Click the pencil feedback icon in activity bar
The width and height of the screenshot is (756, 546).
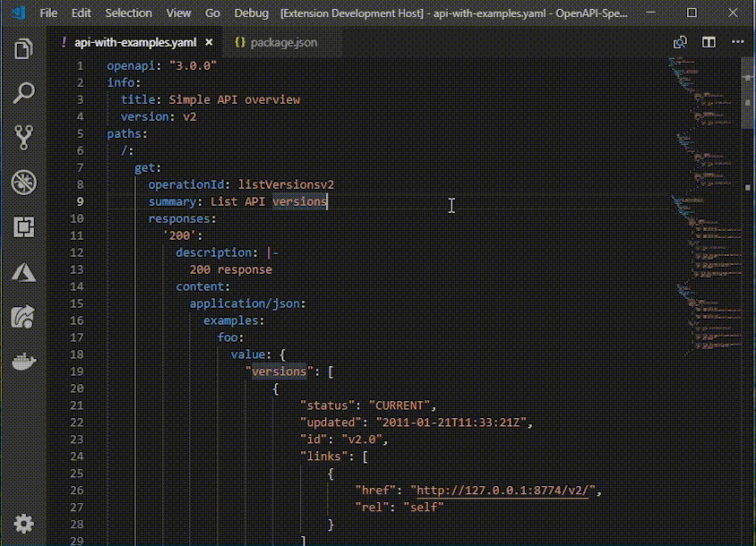click(x=24, y=317)
